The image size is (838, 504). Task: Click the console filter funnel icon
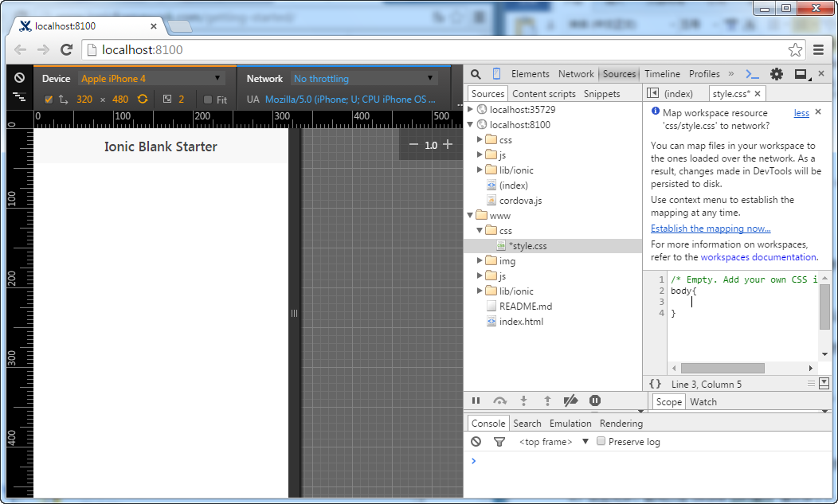click(499, 441)
